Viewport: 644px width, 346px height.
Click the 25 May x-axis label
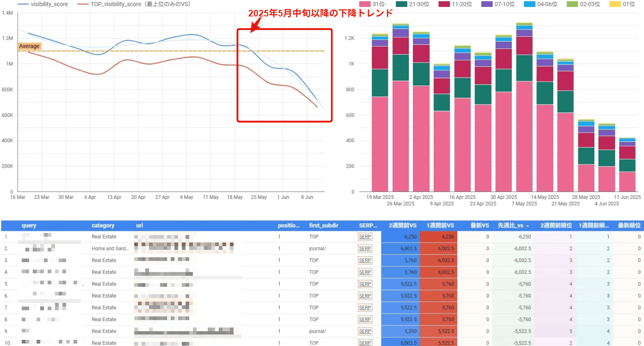pos(259,197)
